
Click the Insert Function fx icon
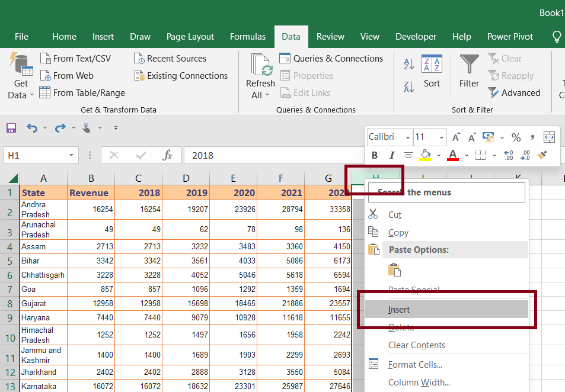pyautogui.click(x=167, y=156)
